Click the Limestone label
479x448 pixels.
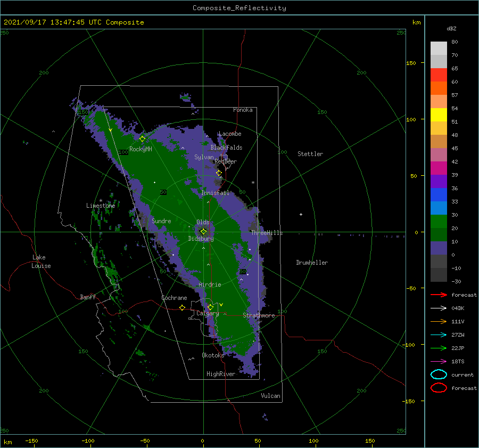[x=101, y=206]
